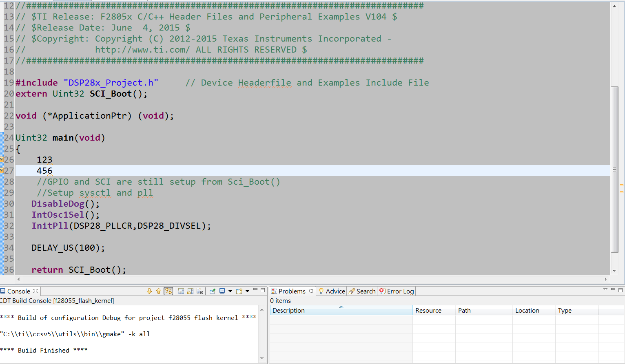Open the Error Log tab
Viewport: 625px width, 364px height.
click(397, 291)
